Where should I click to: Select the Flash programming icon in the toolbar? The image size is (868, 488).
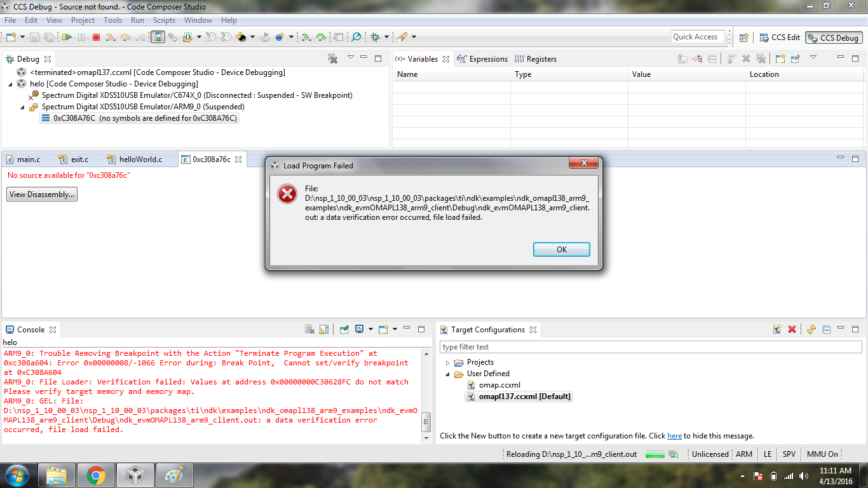point(240,37)
